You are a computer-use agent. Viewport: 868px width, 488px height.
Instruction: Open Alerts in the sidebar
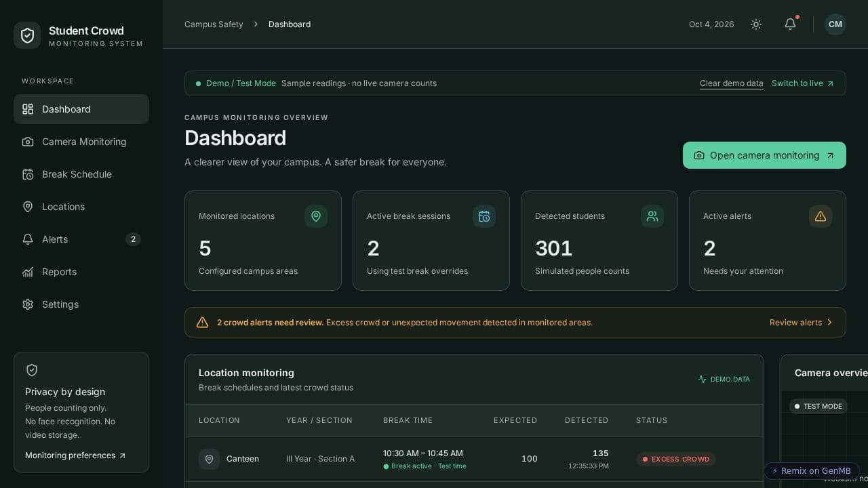pos(81,239)
